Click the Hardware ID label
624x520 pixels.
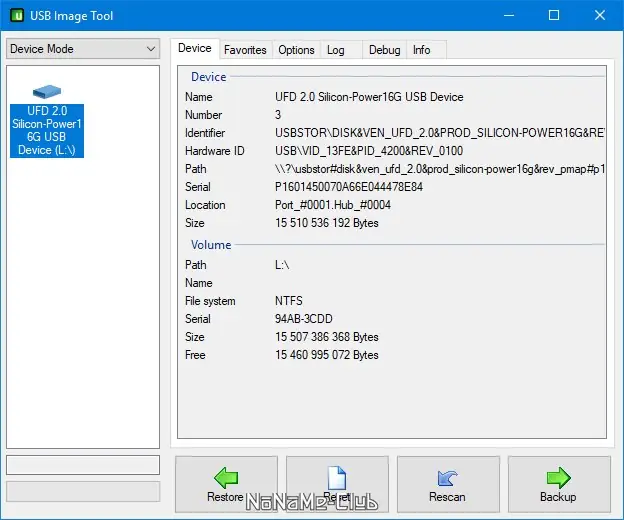point(214,151)
